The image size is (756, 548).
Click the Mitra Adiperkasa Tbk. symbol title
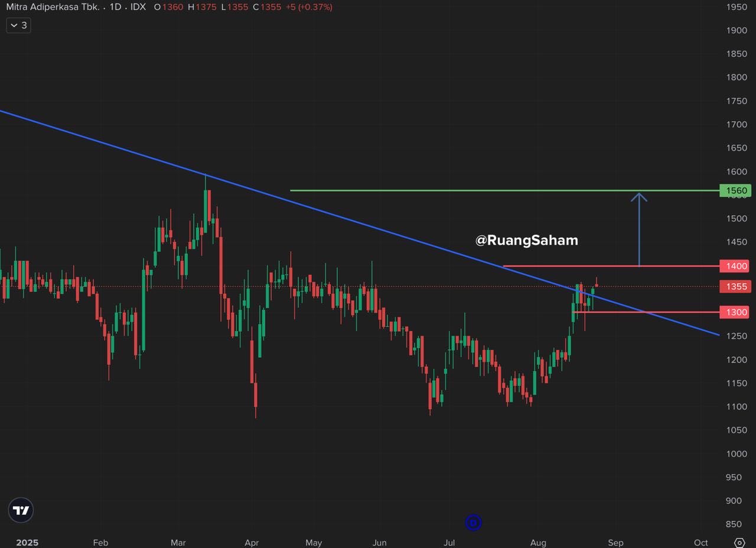[x=53, y=7]
